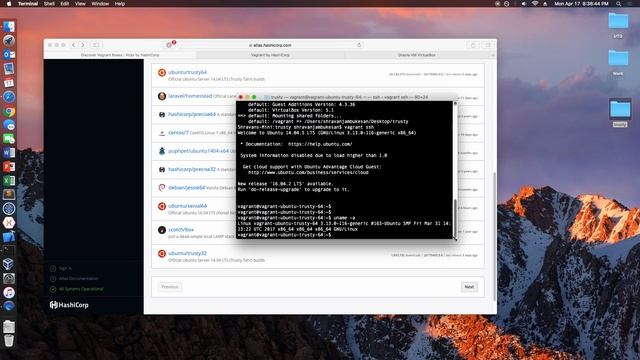Open ubuntu/xenial64 box link
Viewport: 640px width, 360px height.
(187, 206)
